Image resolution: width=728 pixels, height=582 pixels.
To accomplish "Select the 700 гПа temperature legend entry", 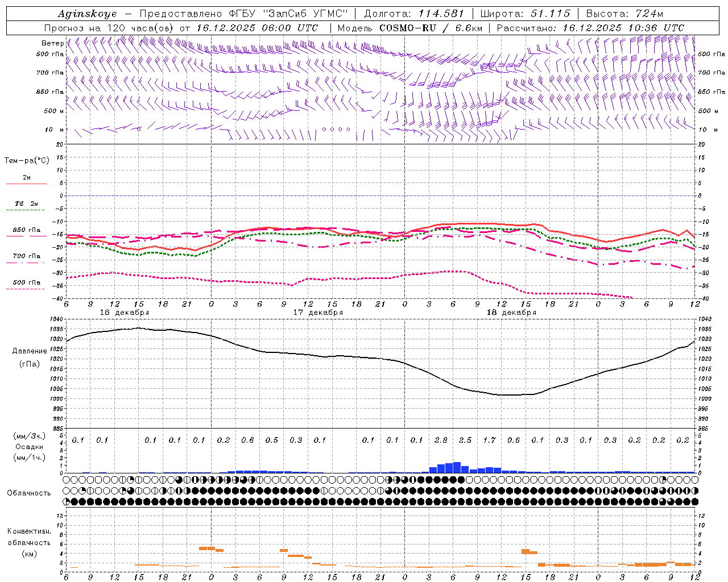I will click(x=27, y=256).
